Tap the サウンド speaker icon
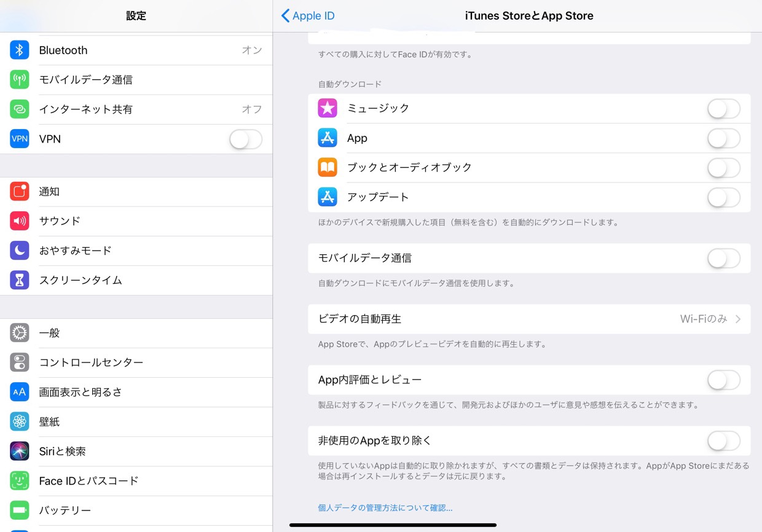 (x=20, y=221)
